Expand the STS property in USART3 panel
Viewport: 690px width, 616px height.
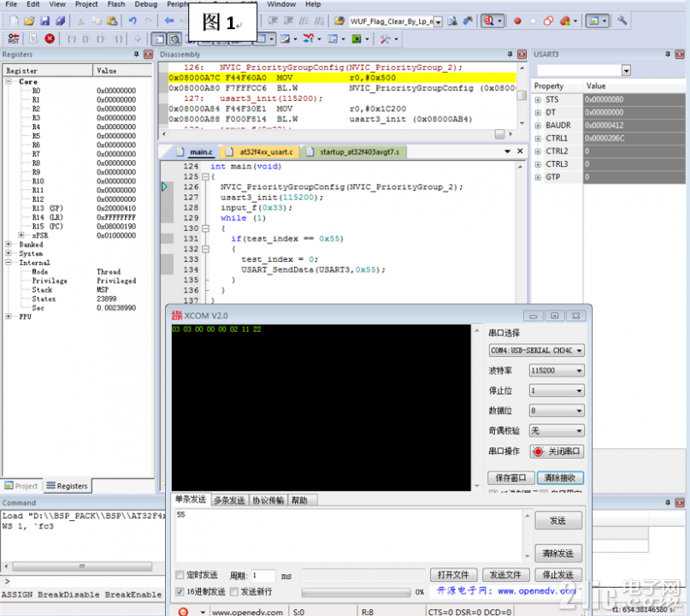pyautogui.click(x=538, y=99)
